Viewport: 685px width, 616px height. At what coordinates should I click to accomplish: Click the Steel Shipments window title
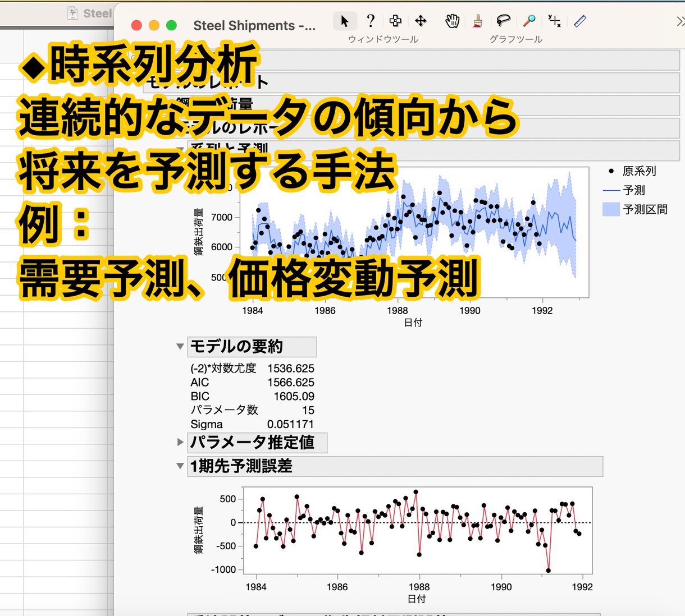point(254,26)
